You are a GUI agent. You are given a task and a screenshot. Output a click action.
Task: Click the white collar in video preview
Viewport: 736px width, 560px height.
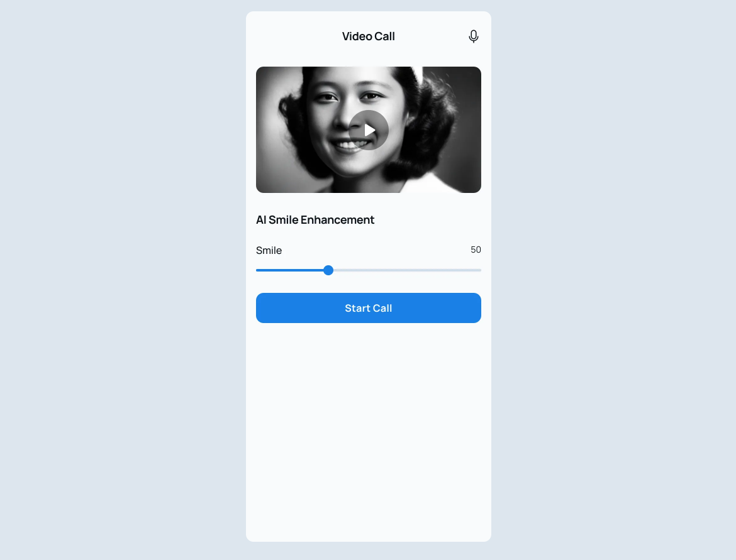pyautogui.click(x=430, y=184)
